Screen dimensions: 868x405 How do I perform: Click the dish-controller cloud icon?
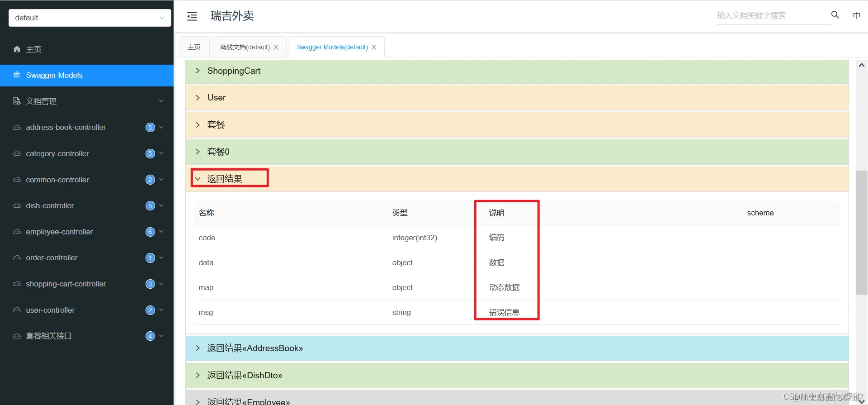[x=17, y=205]
